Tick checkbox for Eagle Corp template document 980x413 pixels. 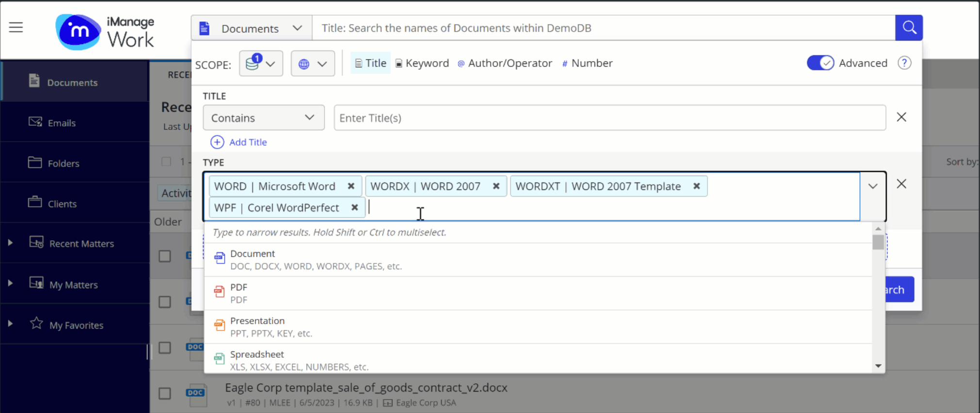[x=165, y=393]
